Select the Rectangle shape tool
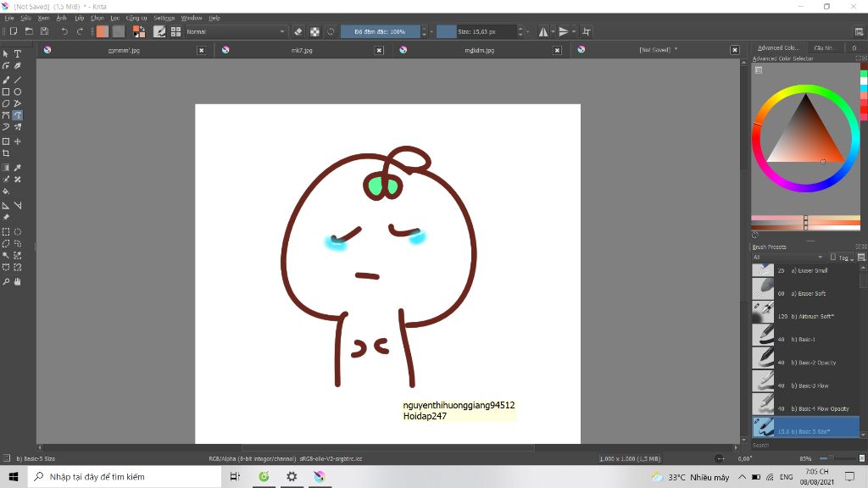Screen dimensions: 868x488 (x=6, y=91)
